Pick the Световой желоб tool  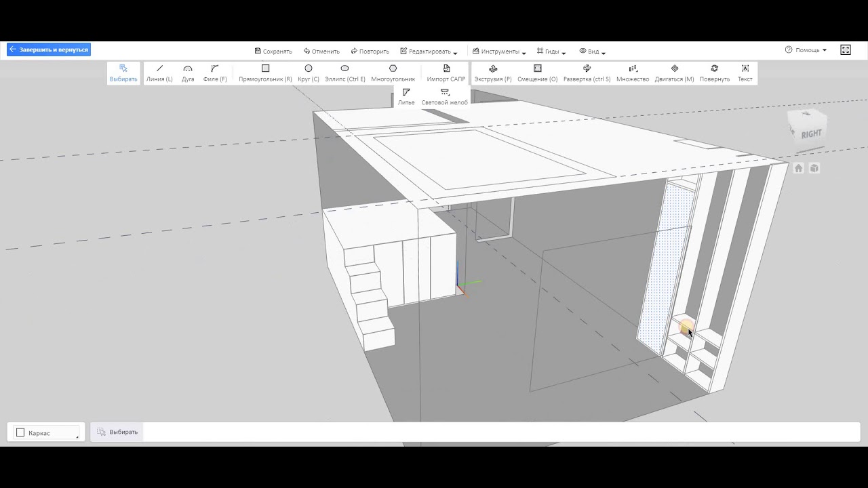[445, 97]
